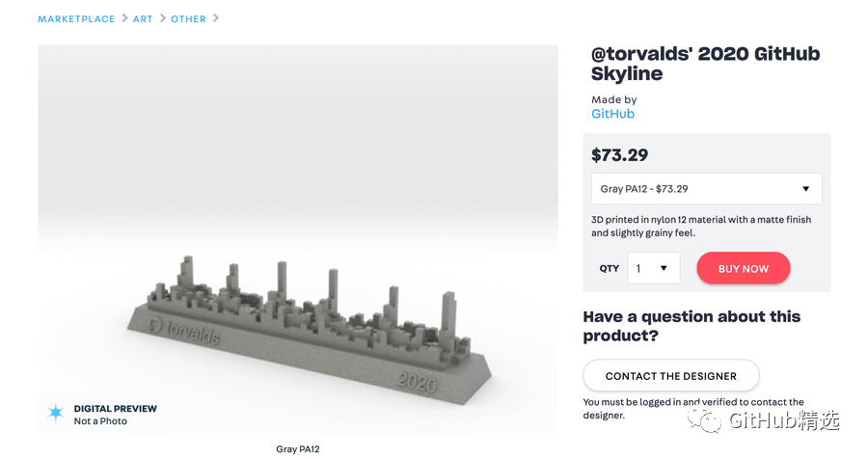Viewport: 868px width, 459px height.
Task: Click the Gray PA12 caption below image
Action: (298, 449)
